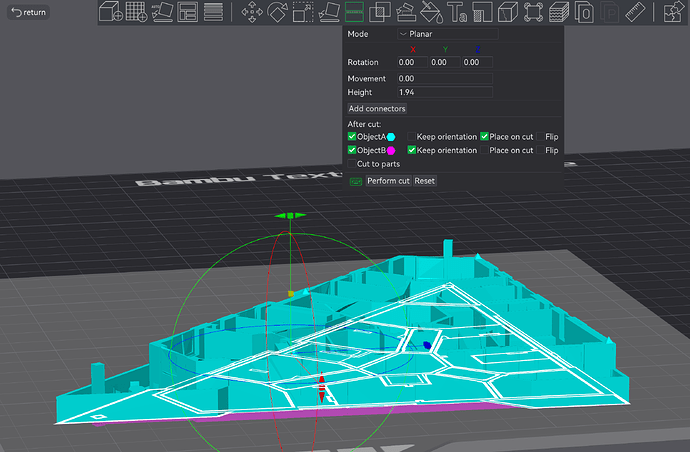690x452 pixels.
Task: Click the wavy layered block icon
Action: tap(559, 12)
